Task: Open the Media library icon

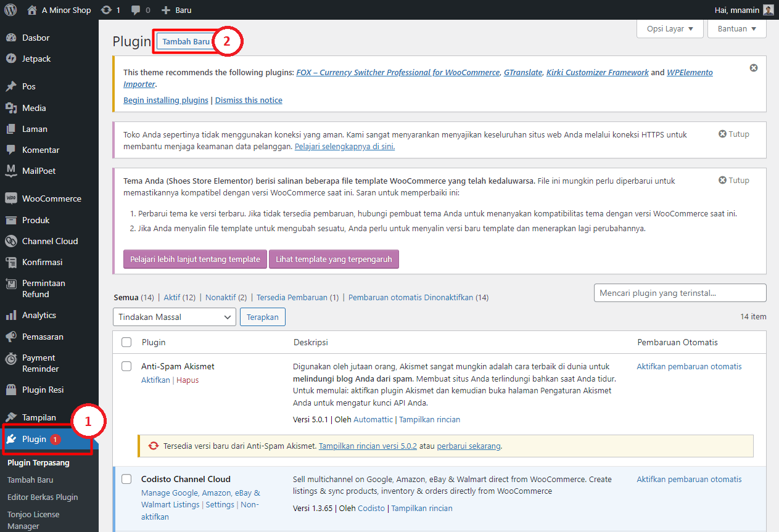Action: click(12, 108)
